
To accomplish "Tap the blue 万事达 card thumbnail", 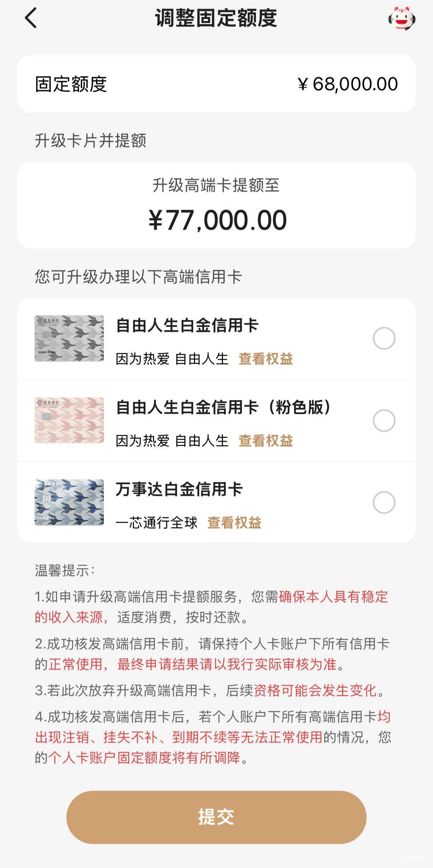I will [x=69, y=502].
